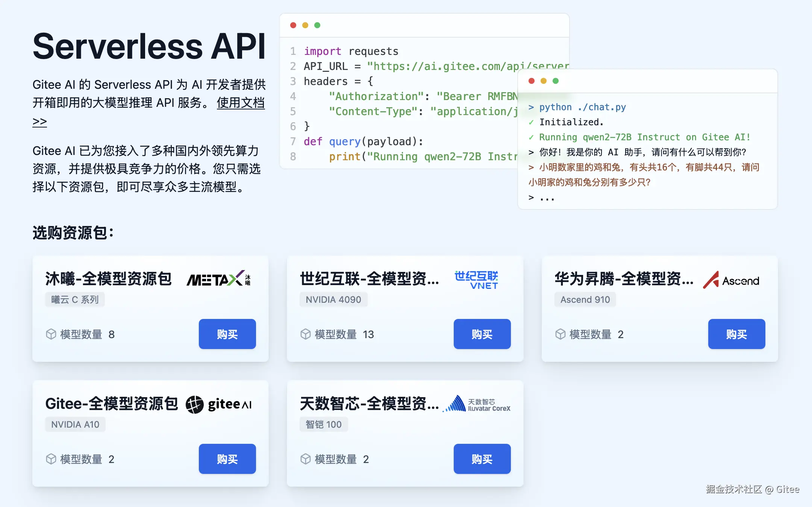The image size is (812, 507).
Task: Click the red dot in the code window
Action: [x=293, y=25]
